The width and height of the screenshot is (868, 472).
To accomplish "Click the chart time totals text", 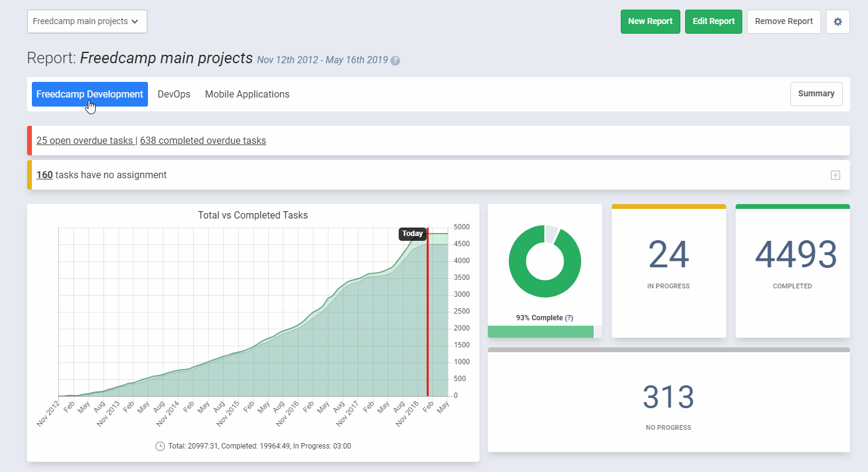I will 260,446.
